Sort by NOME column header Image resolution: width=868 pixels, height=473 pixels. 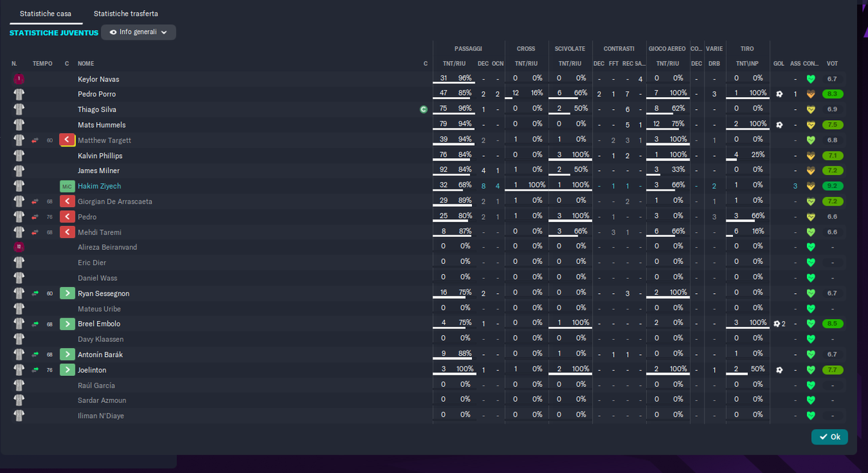86,64
